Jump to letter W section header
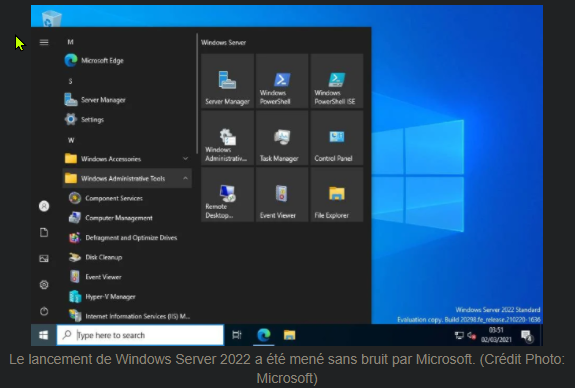Screen dimensions: 575x388 point(71,140)
